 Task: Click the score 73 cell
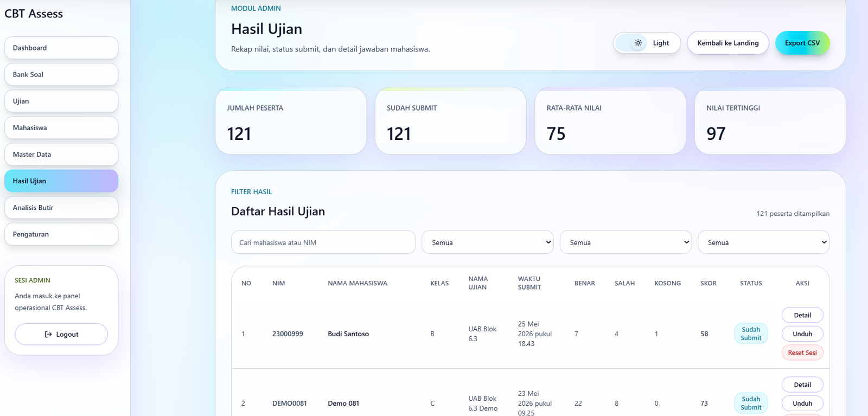pyautogui.click(x=704, y=403)
